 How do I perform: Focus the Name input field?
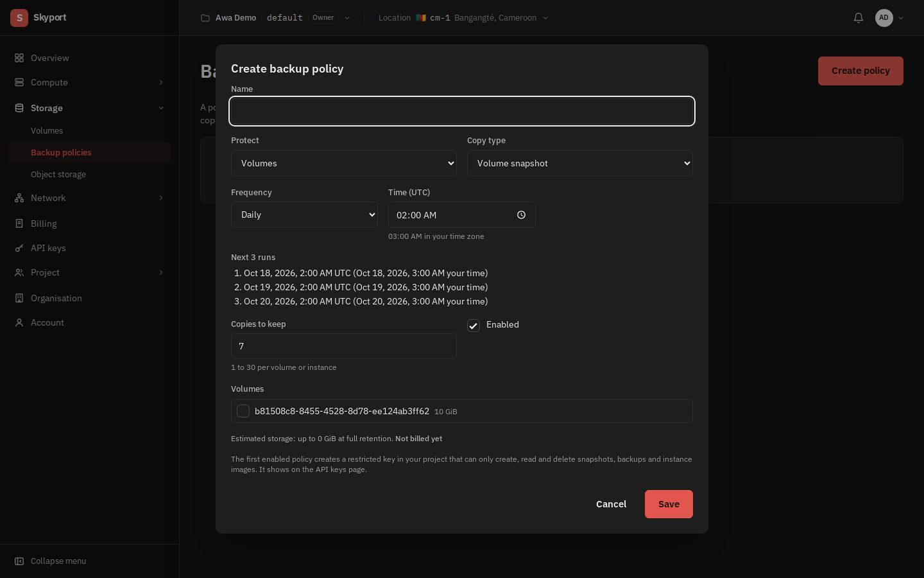(x=462, y=111)
